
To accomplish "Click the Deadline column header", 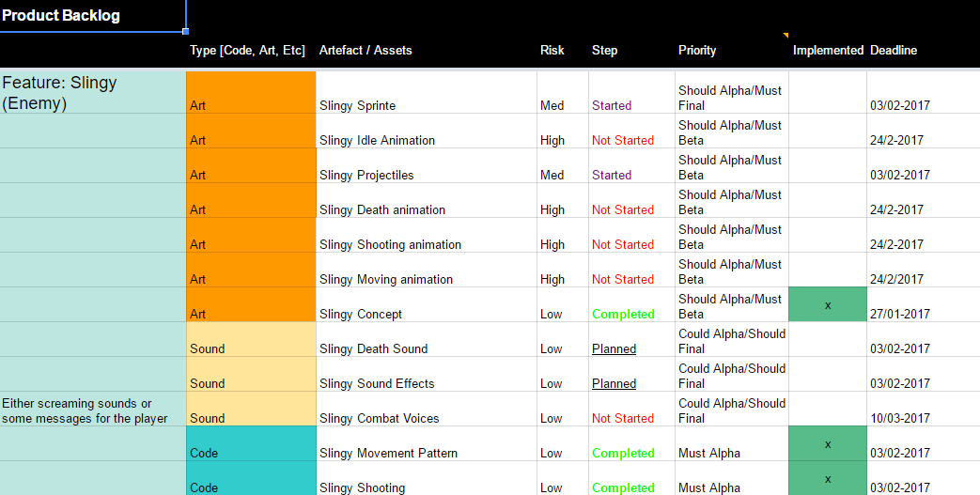I will point(894,50).
